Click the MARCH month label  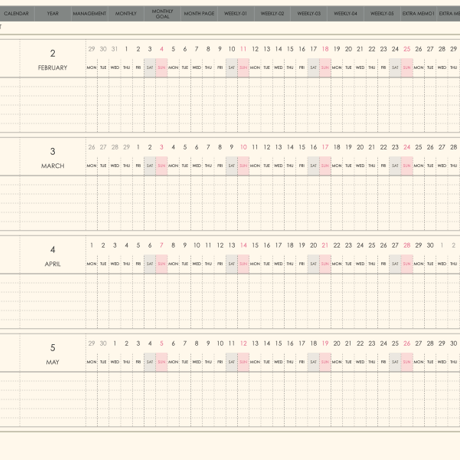(x=53, y=166)
